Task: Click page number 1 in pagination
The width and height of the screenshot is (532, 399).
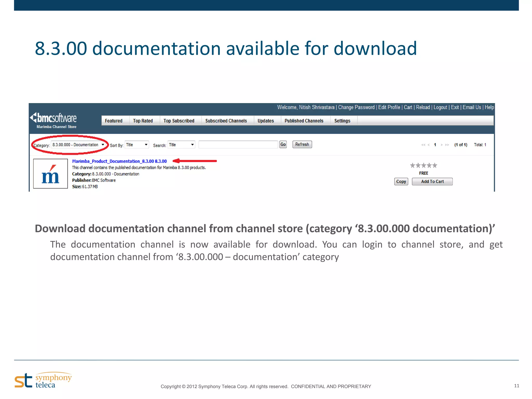Action: click(x=435, y=145)
